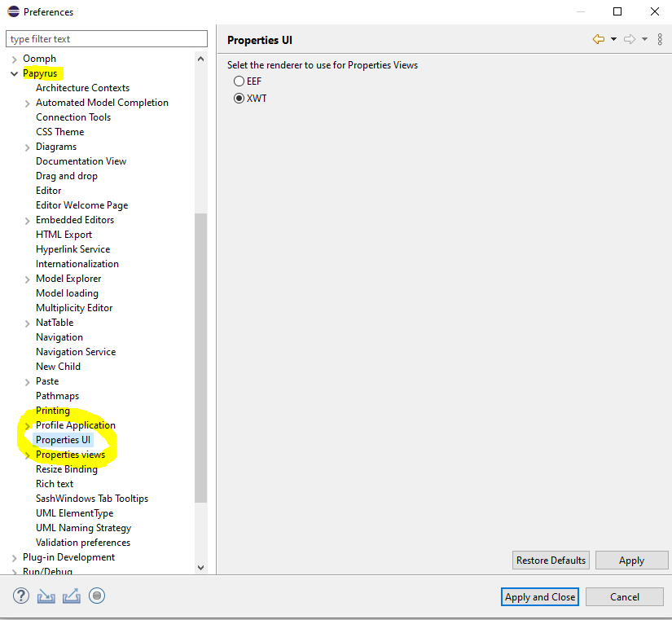Select the Navigation tree item

59,337
